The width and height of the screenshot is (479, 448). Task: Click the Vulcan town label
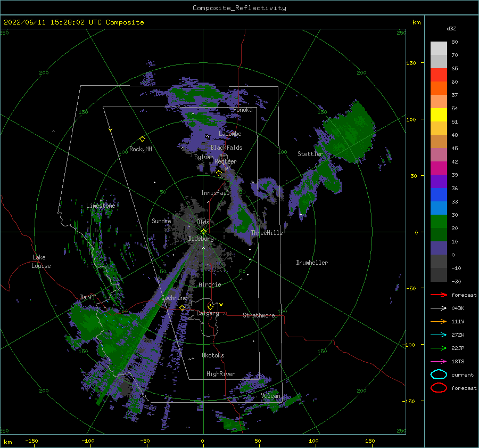pyautogui.click(x=271, y=396)
